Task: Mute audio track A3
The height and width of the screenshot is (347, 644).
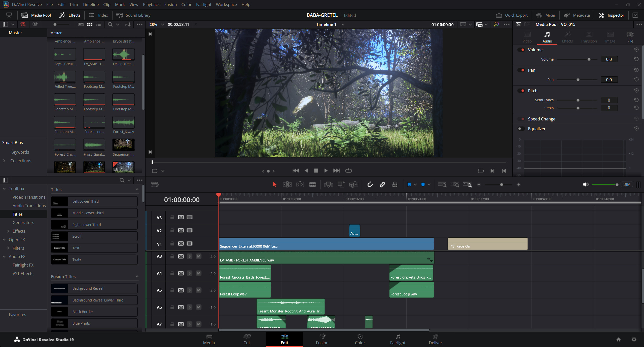Action: (x=199, y=256)
